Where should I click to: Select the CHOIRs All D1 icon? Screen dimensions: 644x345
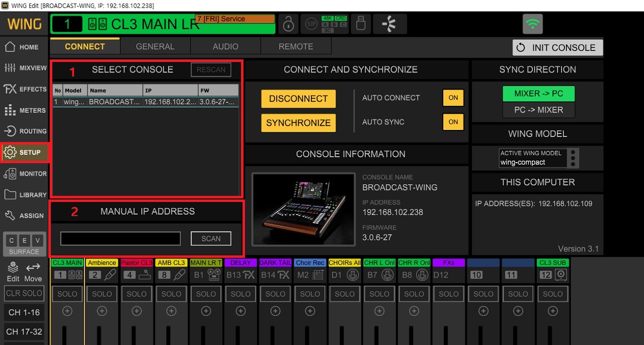[352, 275]
